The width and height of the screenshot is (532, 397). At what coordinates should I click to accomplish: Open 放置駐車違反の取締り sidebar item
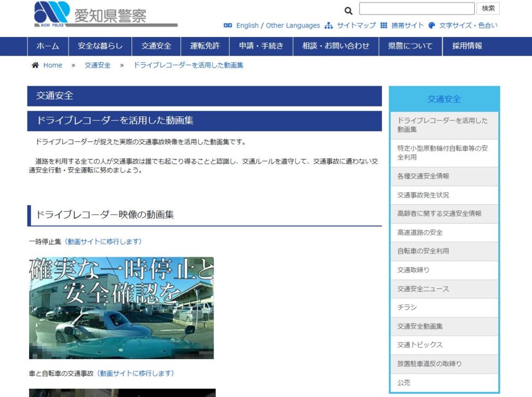click(429, 364)
